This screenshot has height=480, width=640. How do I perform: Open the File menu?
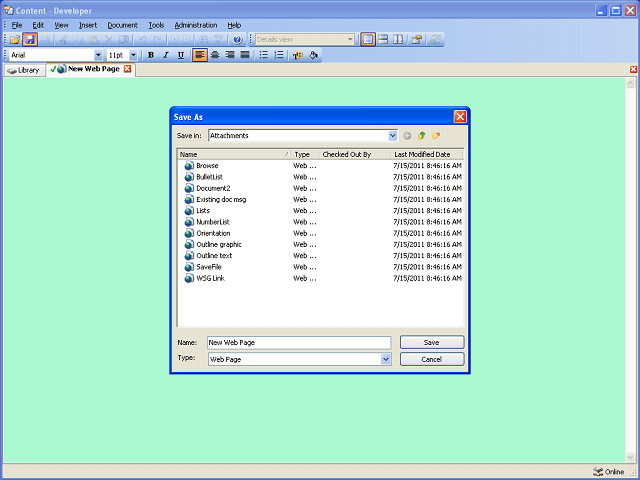pyautogui.click(x=17, y=25)
